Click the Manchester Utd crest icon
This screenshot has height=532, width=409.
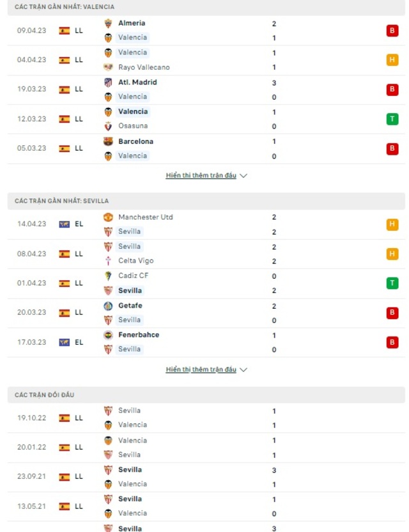point(108,217)
